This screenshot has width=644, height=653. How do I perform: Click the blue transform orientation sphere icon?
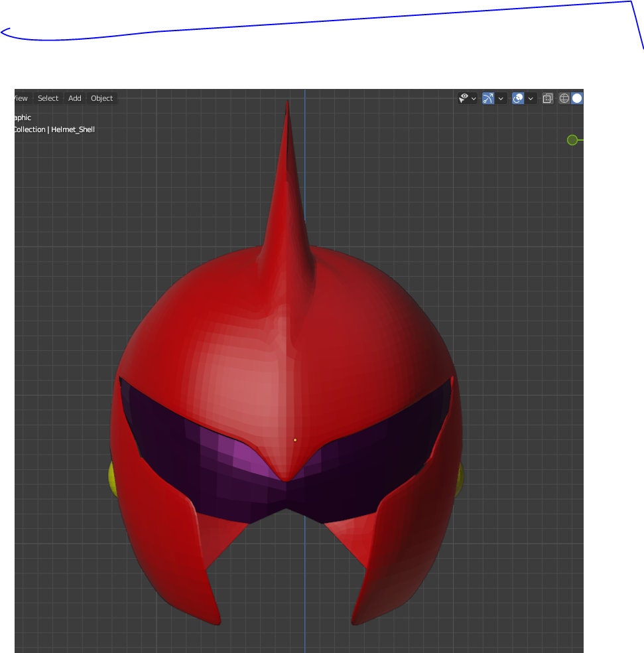point(517,98)
